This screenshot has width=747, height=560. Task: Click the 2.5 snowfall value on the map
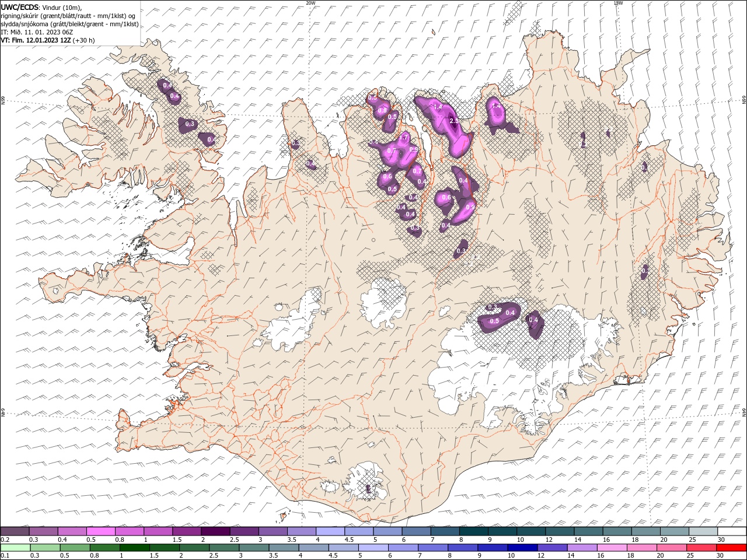[454, 121]
